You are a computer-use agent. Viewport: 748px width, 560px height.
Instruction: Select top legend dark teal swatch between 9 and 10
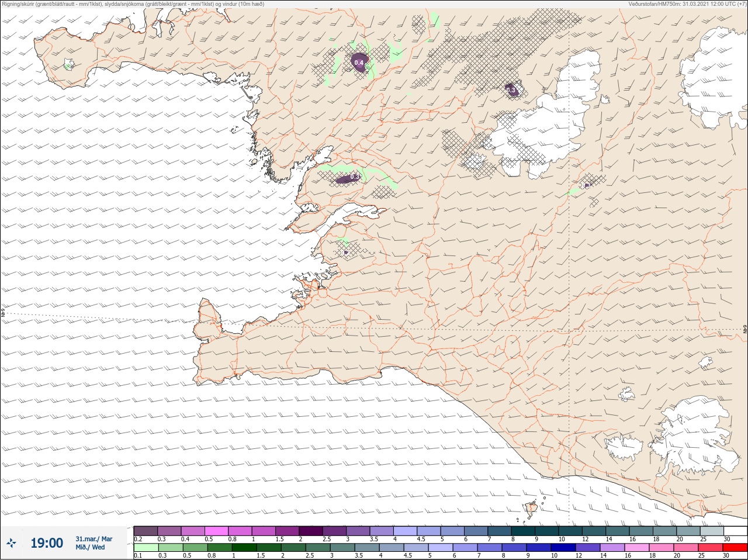point(547,531)
